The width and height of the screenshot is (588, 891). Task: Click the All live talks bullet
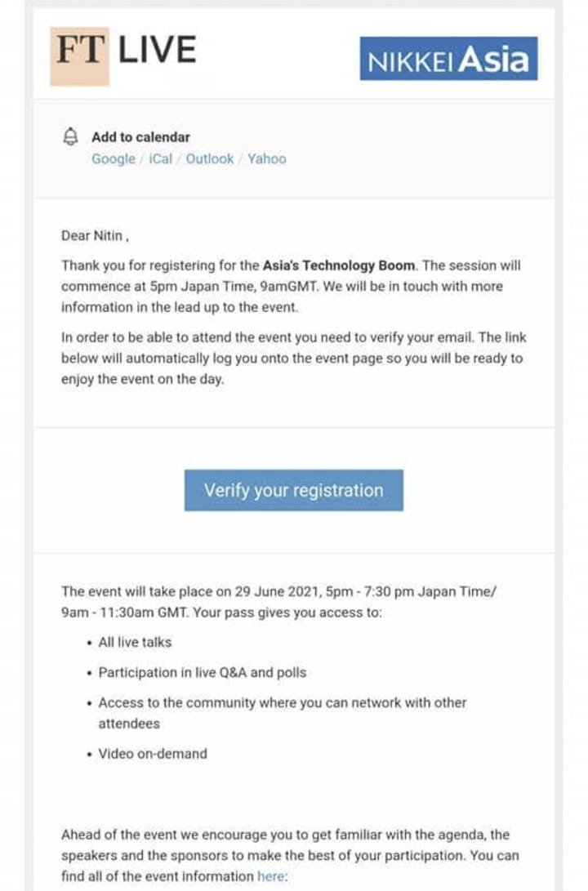[x=135, y=643]
